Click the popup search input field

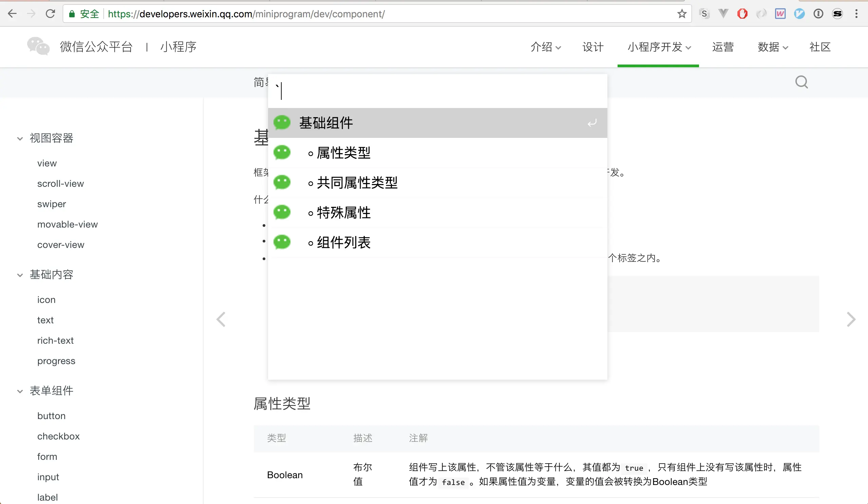coord(437,91)
